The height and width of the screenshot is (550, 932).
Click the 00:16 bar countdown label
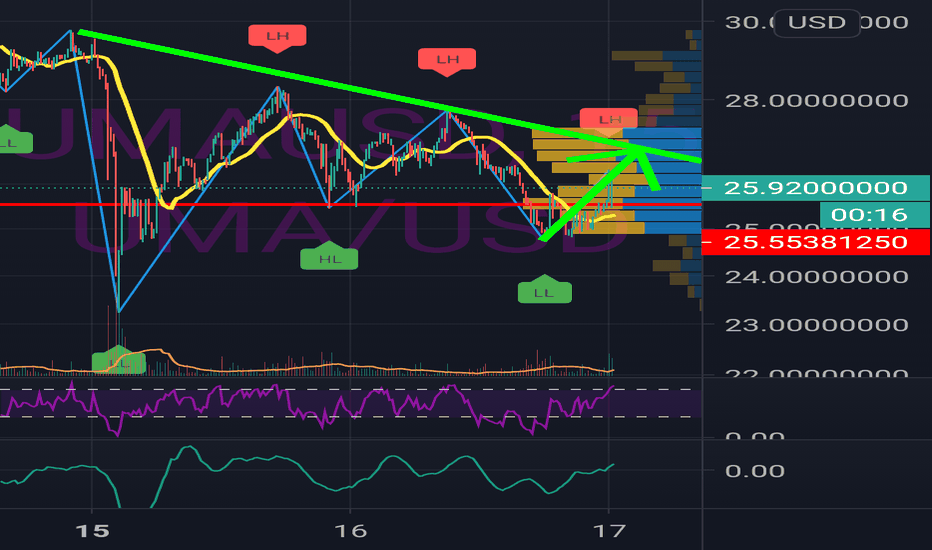click(874, 215)
